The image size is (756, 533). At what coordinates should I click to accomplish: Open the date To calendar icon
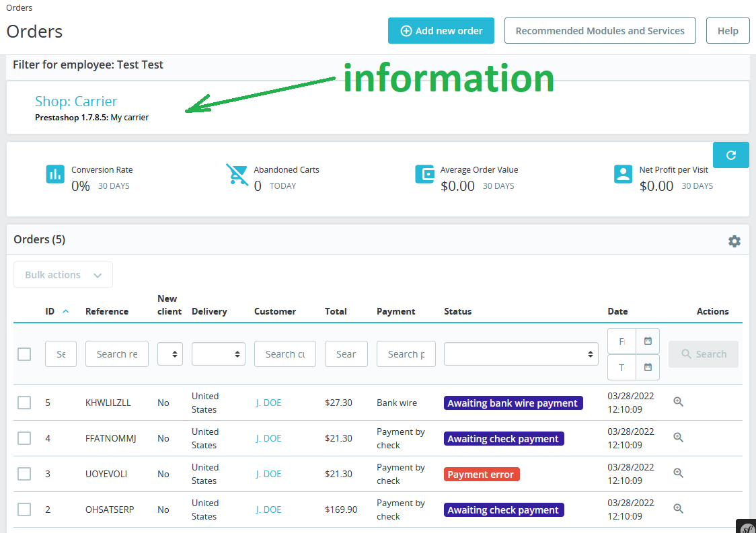coord(648,368)
